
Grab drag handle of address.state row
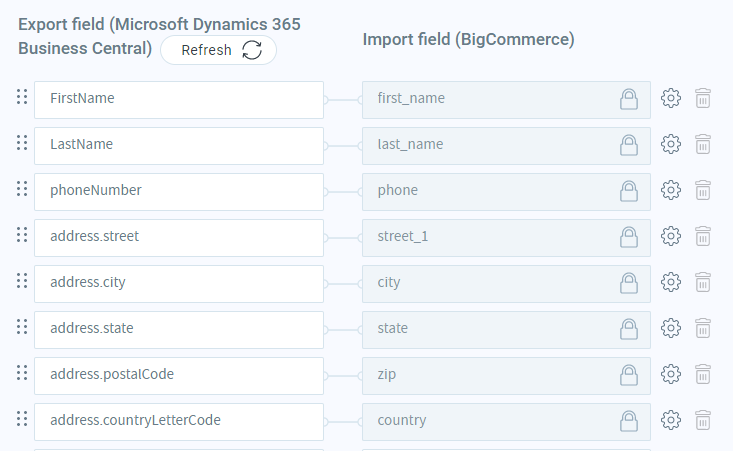point(22,327)
